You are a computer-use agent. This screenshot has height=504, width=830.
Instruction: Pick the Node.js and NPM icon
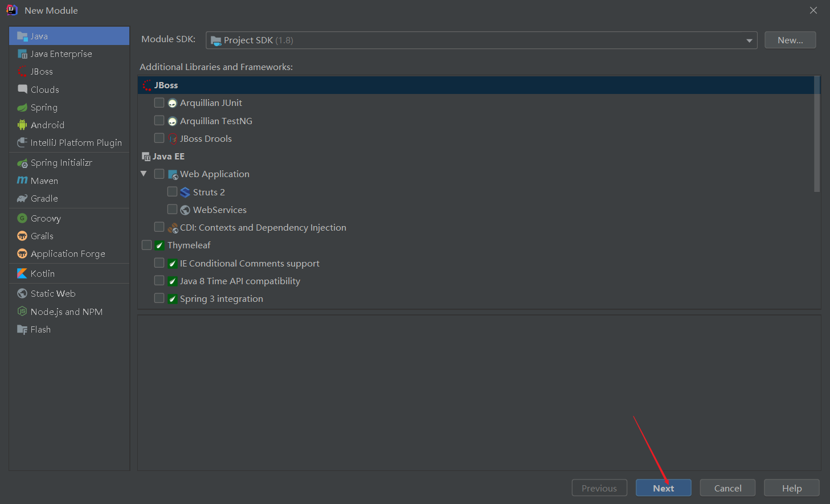pyautogui.click(x=22, y=312)
